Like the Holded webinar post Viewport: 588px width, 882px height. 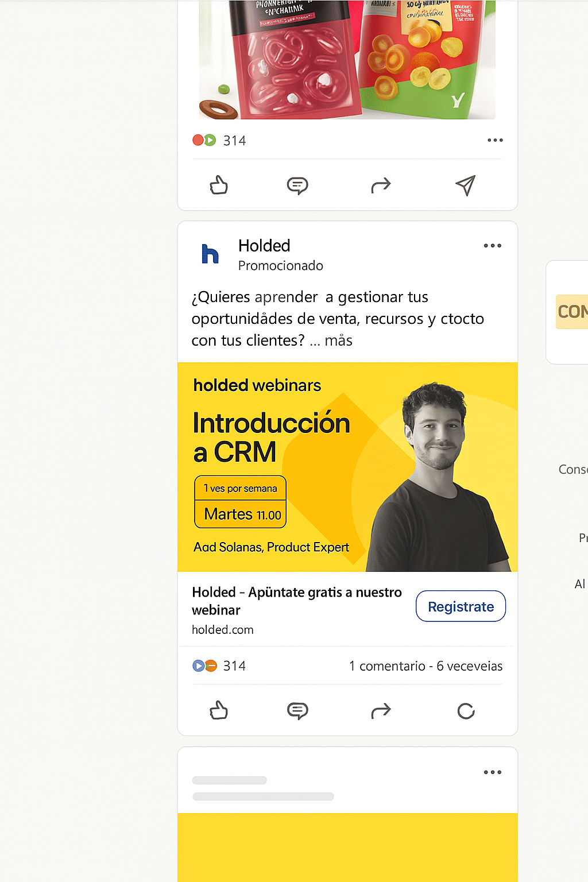click(219, 711)
